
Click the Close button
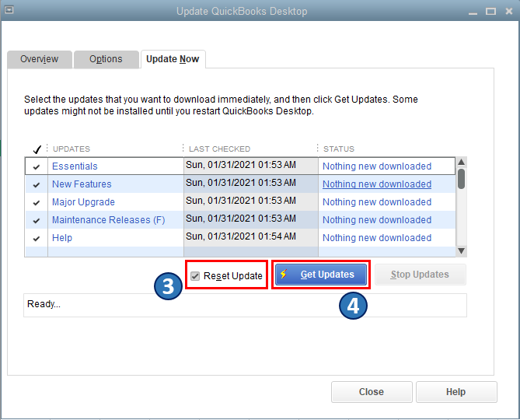pos(372,392)
